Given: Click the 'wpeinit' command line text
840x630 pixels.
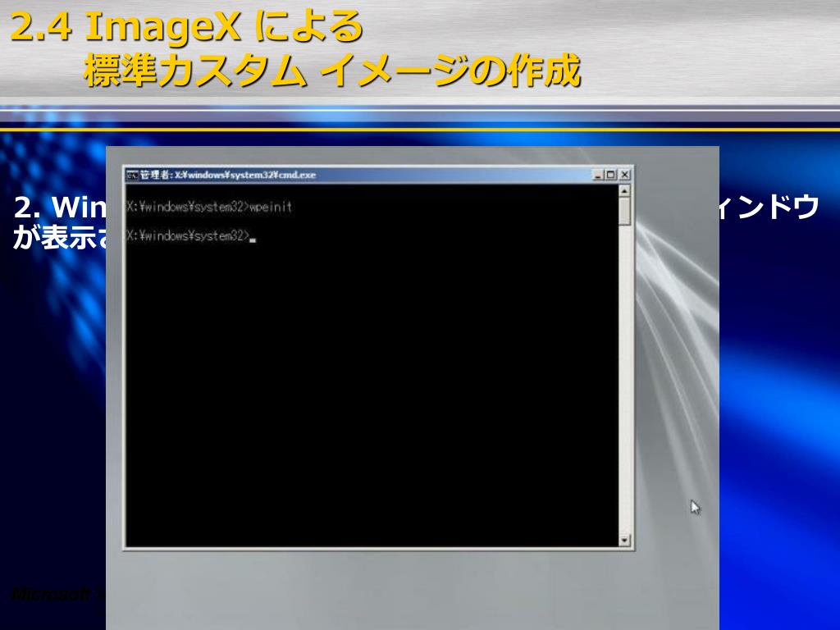Looking at the screenshot, I should (271, 207).
